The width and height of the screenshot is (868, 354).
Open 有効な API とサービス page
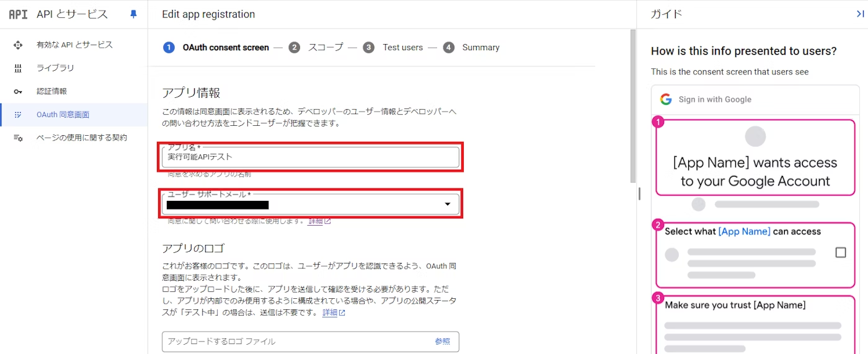(x=74, y=45)
